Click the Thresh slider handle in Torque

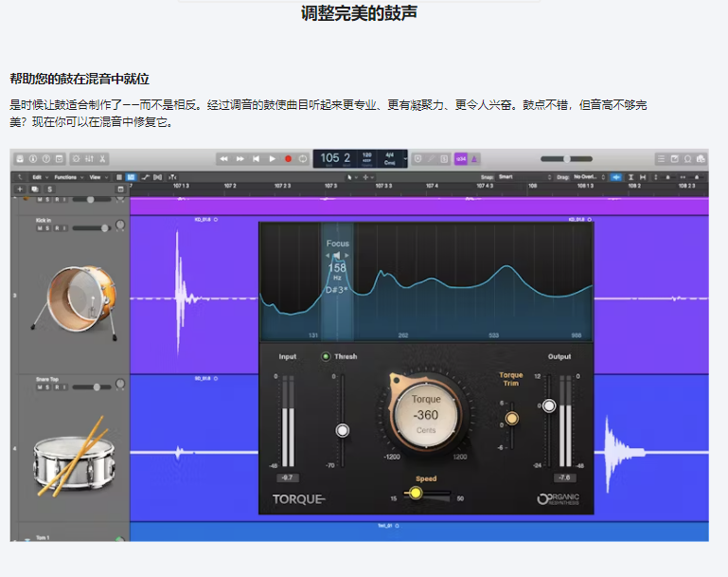(342, 430)
